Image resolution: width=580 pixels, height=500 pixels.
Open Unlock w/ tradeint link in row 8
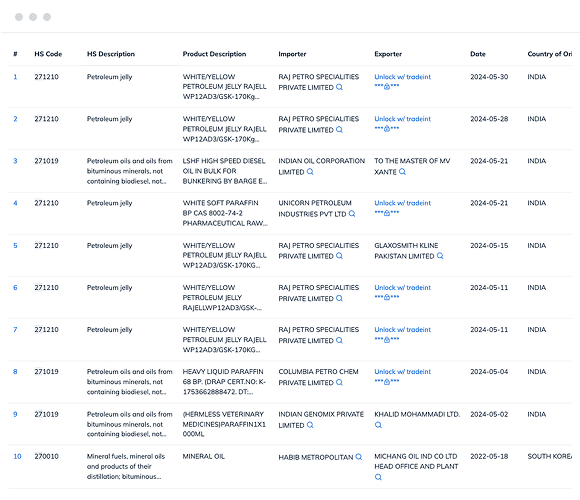point(402,372)
